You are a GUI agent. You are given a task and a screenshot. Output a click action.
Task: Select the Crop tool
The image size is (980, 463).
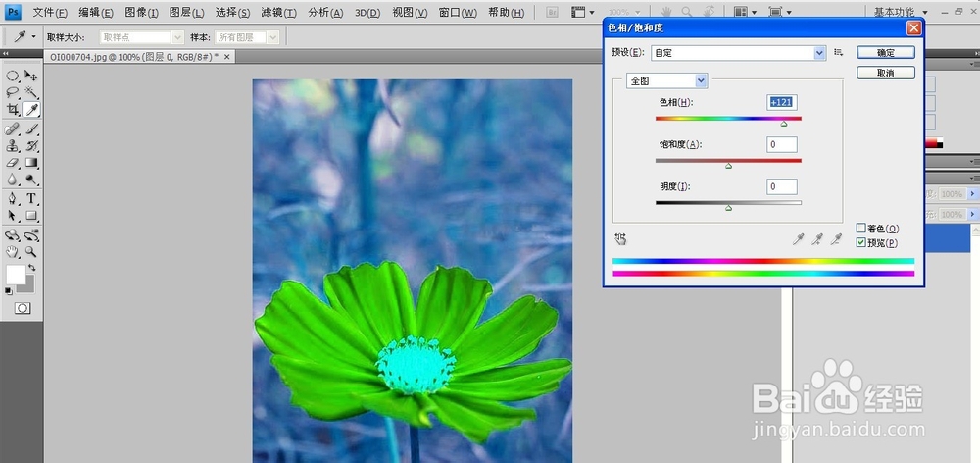13,110
